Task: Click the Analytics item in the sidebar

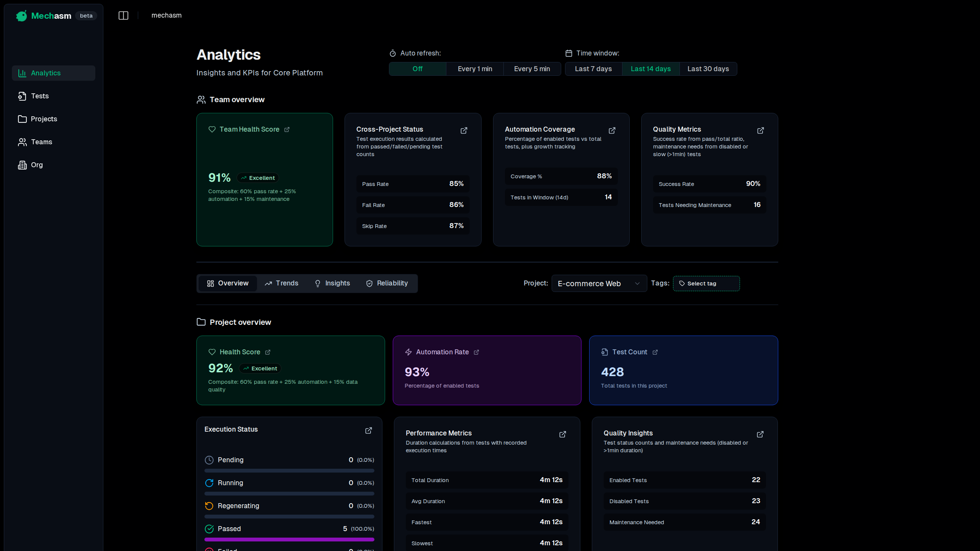Action: click(x=46, y=73)
